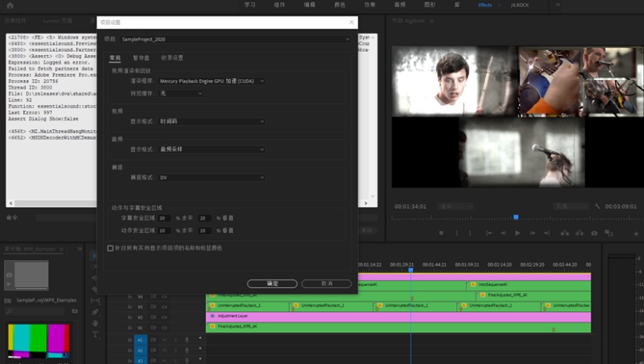Screen dimensions: 644x364
Task: Open the button editor plus icon
Action: [636, 234]
